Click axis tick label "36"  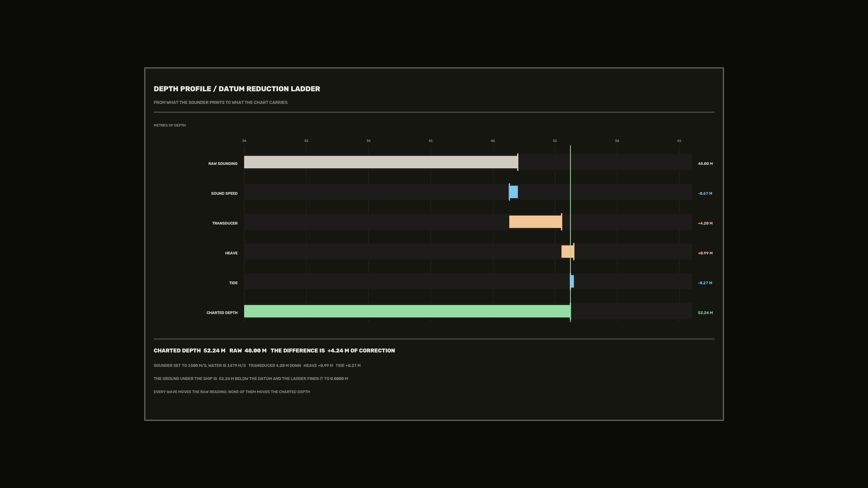[x=368, y=141]
